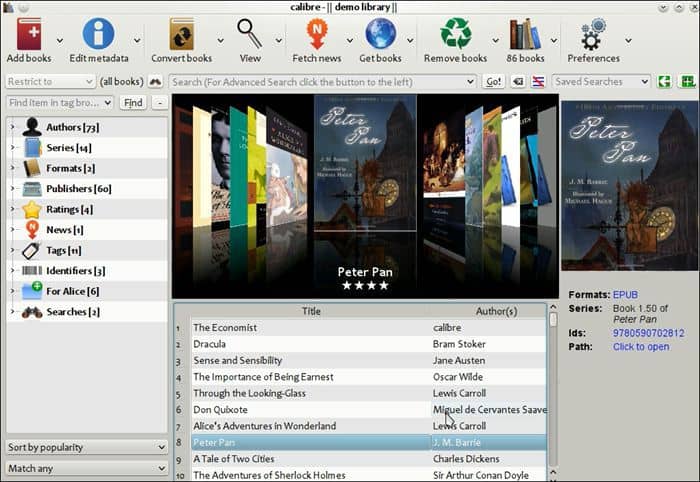Select 'A Tale of Two Cities' row
This screenshot has width=700, height=482.
[369, 459]
